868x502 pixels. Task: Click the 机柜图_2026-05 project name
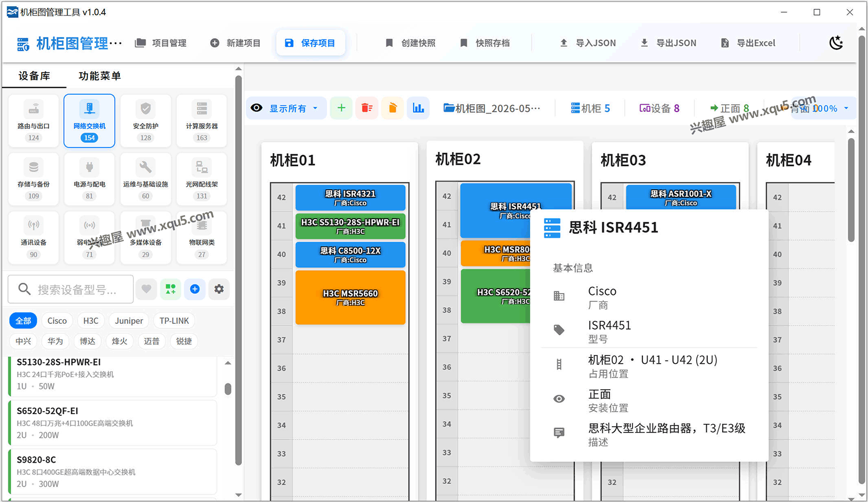pyautogui.click(x=492, y=108)
